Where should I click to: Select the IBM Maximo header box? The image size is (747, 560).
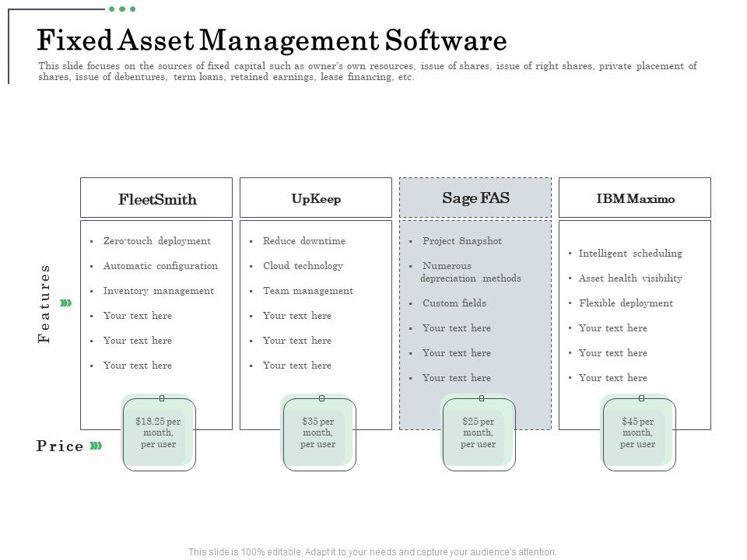point(635,198)
